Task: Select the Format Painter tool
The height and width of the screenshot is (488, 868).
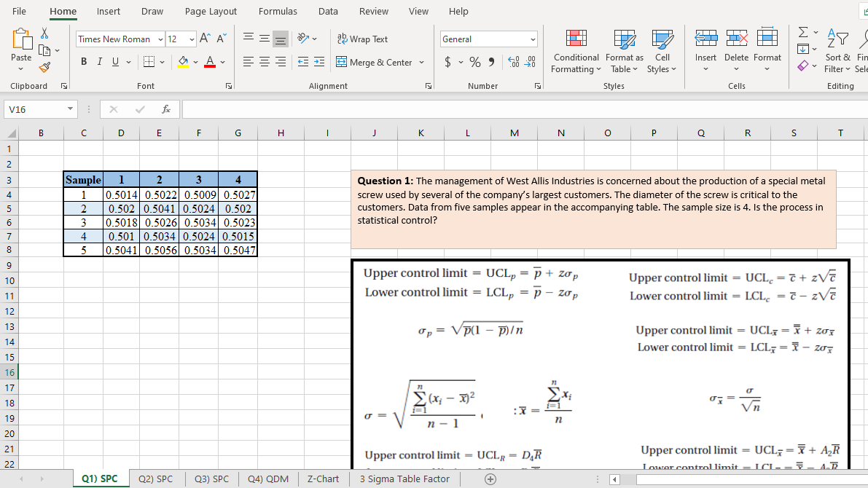Action: (44, 66)
